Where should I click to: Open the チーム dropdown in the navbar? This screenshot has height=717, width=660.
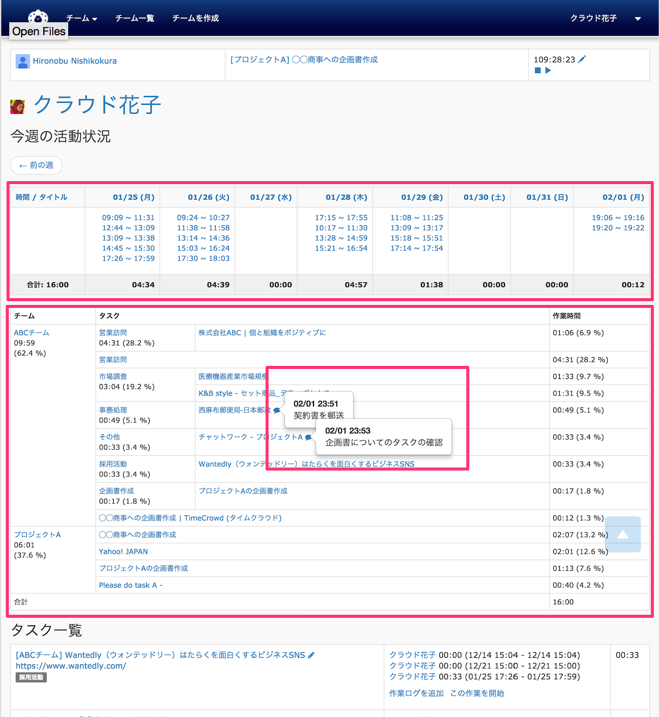81,18
